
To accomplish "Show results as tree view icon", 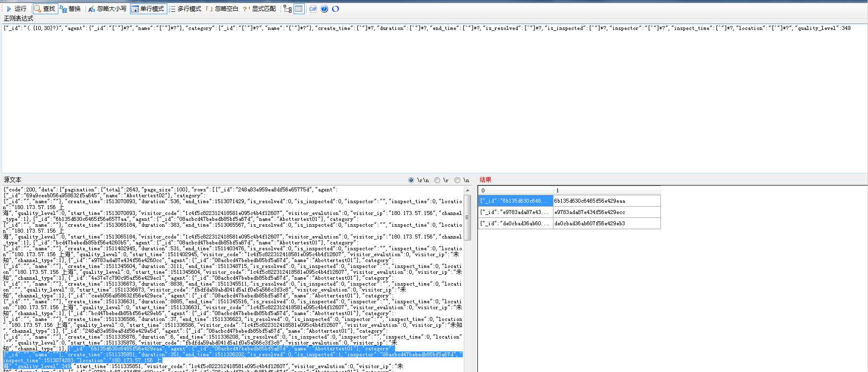I will tap(288, 9).
